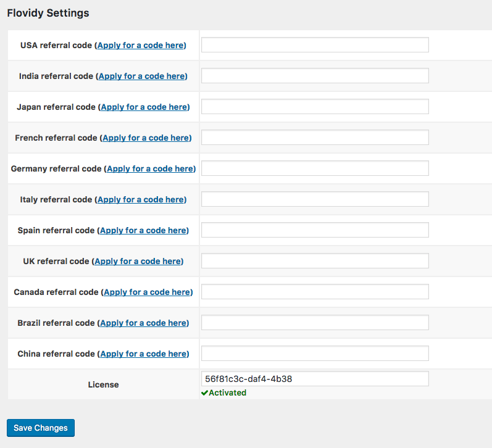The height and width of the screenshot is (448, 492).
Task: Focus the Canada referral code field
Action: (315, 292)
